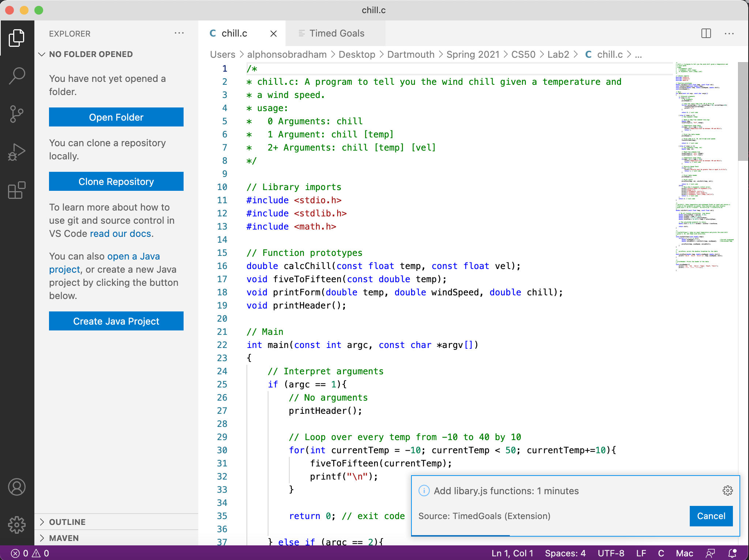Viewport: 749px width, 560px height.
Task: Follow the read our docs link
Action: click(121, 234)
